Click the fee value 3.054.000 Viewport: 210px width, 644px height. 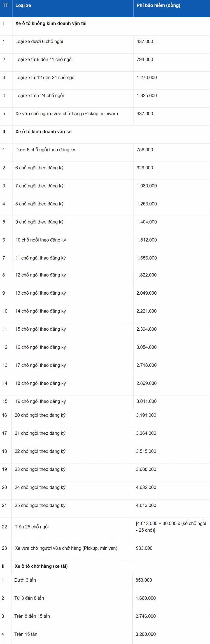coord(146,347)
